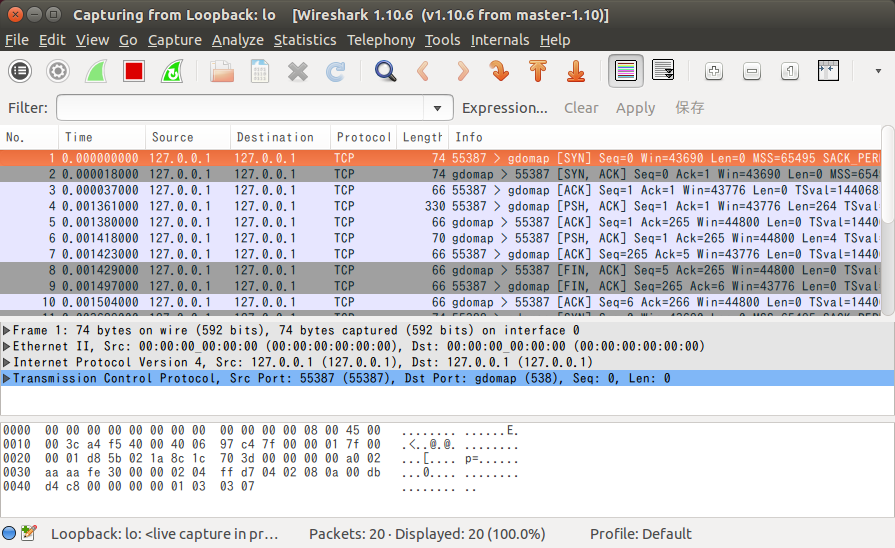
Task: Open the Analyze menu
Action: 237,40
